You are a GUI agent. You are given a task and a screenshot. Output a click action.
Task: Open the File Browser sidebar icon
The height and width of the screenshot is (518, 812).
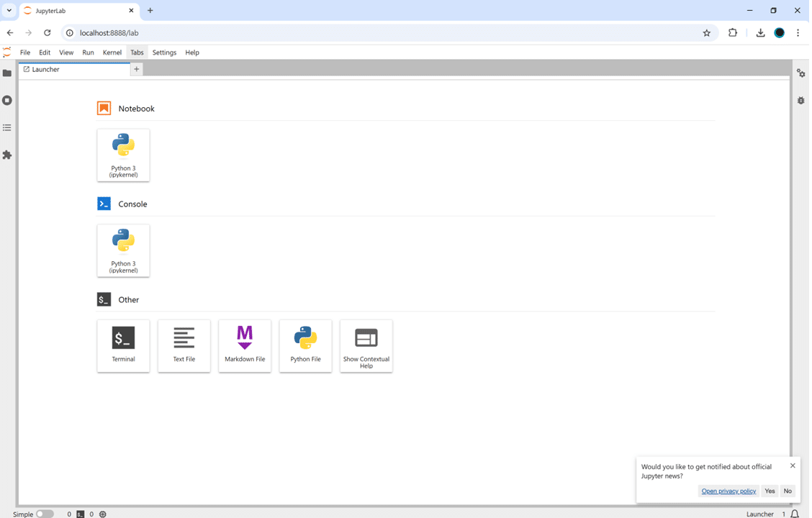(7, 73)
